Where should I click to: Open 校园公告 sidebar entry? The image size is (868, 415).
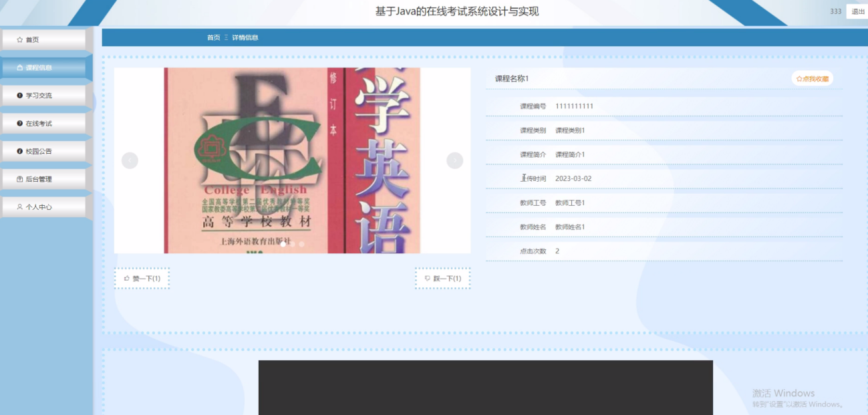[43, 151]
